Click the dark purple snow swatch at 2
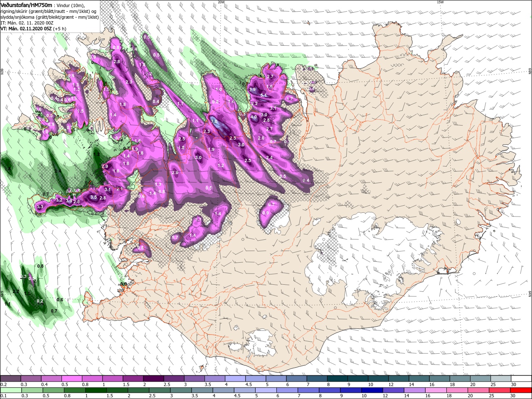This screenshot has height=399, width=532. tap(153, 379)
